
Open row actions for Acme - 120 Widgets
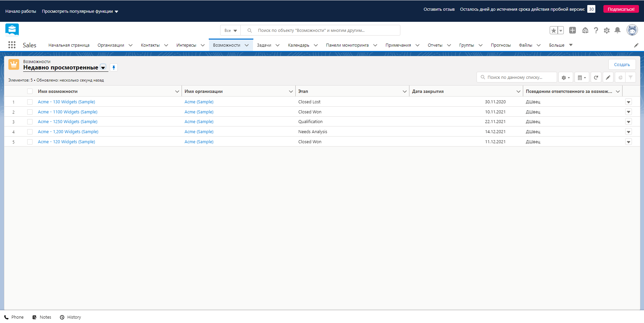[x=629, y=142]
